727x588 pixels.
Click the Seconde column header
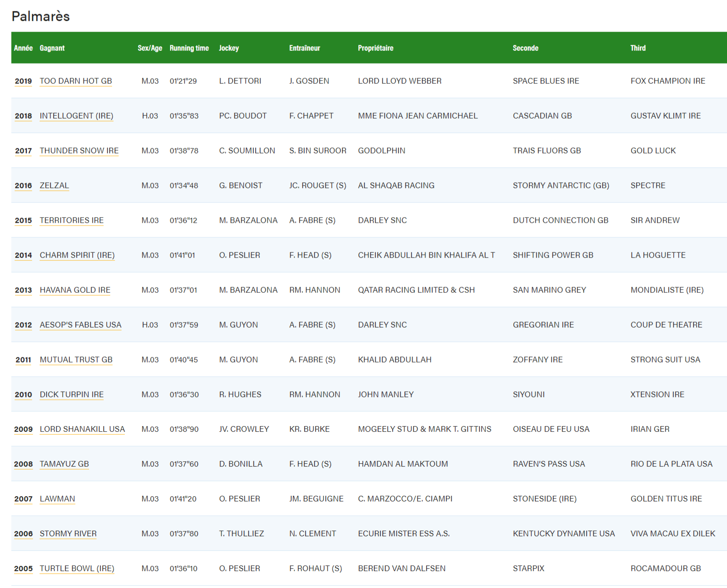(525, 48)
